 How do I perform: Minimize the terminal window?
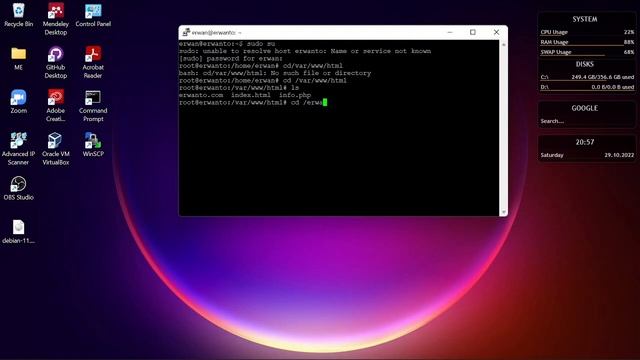pos(450,32)
